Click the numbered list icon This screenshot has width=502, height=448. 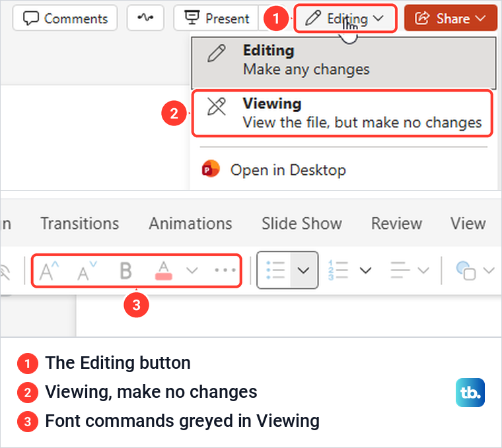tap(338, 271)
